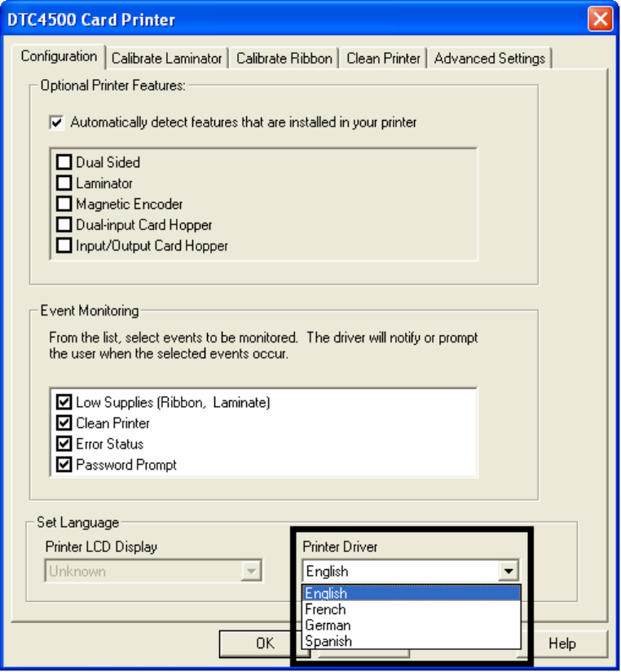Uncheck the Password Prompt event

(64, 465)
